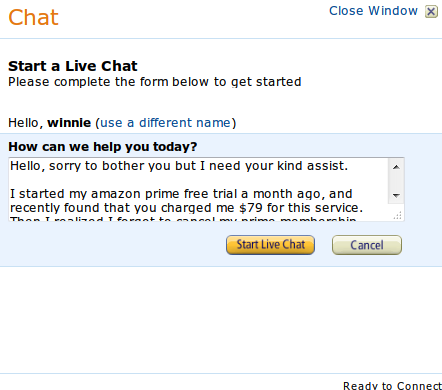The width and height of the screenshot is (442, 390).
Task: Click the 'Start a Live Chat' heading
Action: coord(73,66)
